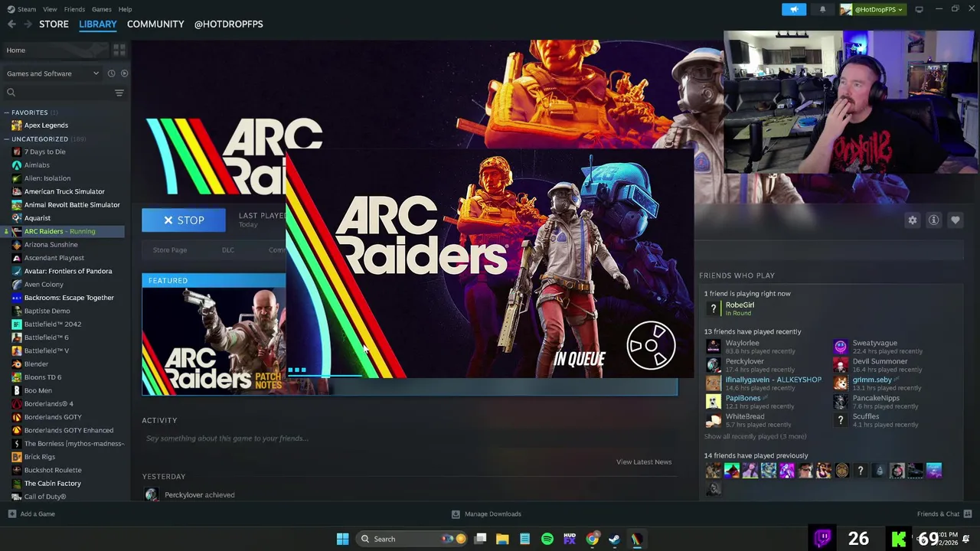The image size is (980, 551).
Task: Open the @HOTDROPFPS profile tab
Action: (x=228, y=24)
